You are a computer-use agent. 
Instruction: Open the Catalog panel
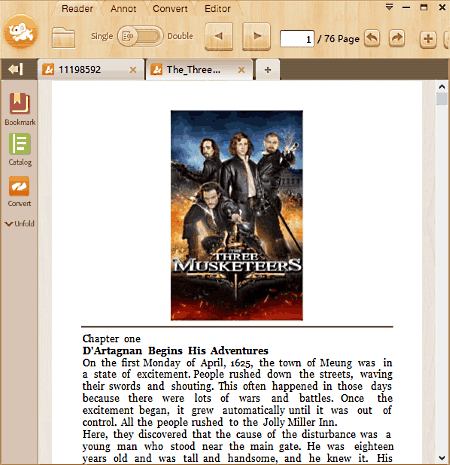[x=20, y=149]
